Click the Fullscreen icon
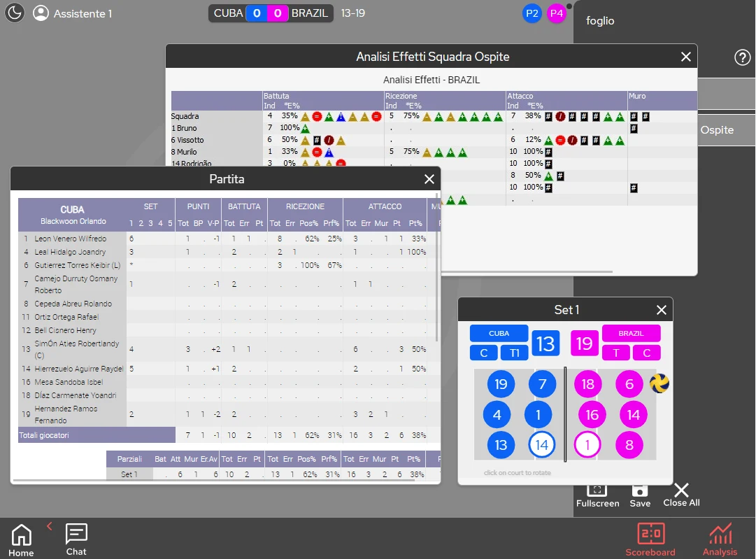 point(597,496)
